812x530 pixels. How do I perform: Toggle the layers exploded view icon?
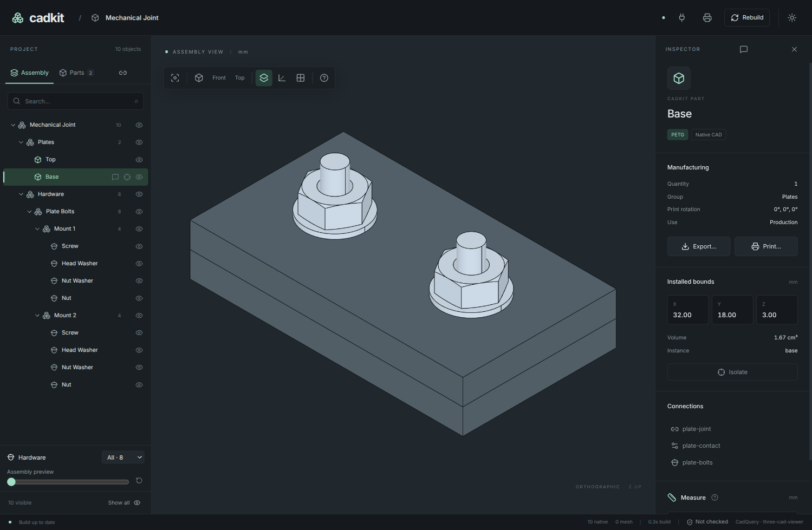coord(264,78)
